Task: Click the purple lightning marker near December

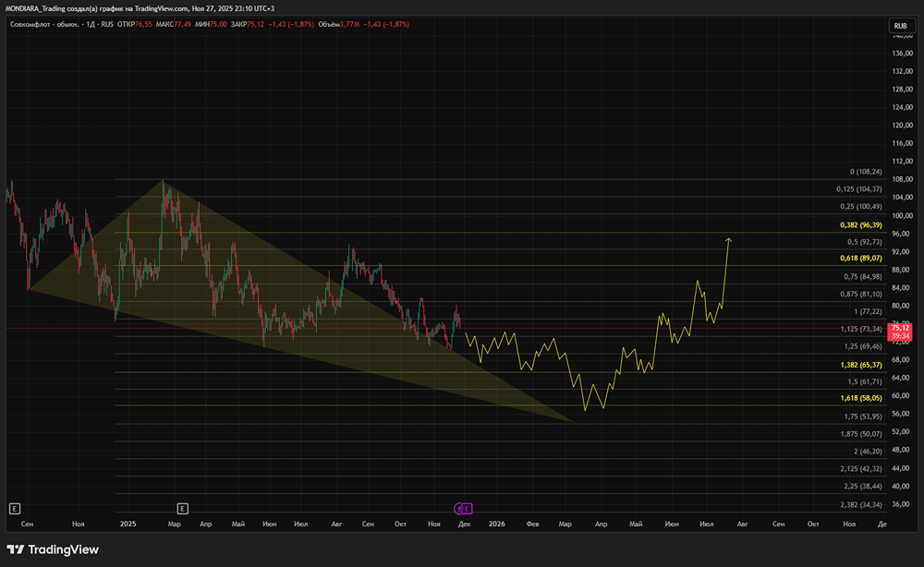Action: 457,508
